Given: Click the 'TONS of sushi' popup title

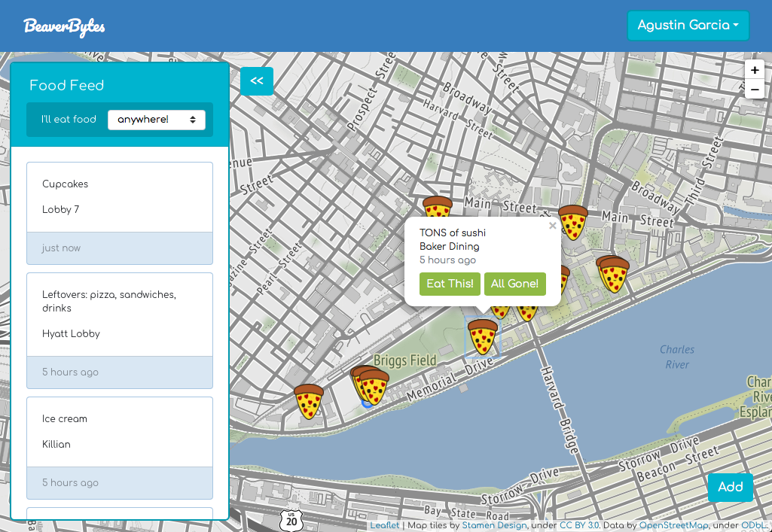Looking at the screenshot, I should 453,233.
